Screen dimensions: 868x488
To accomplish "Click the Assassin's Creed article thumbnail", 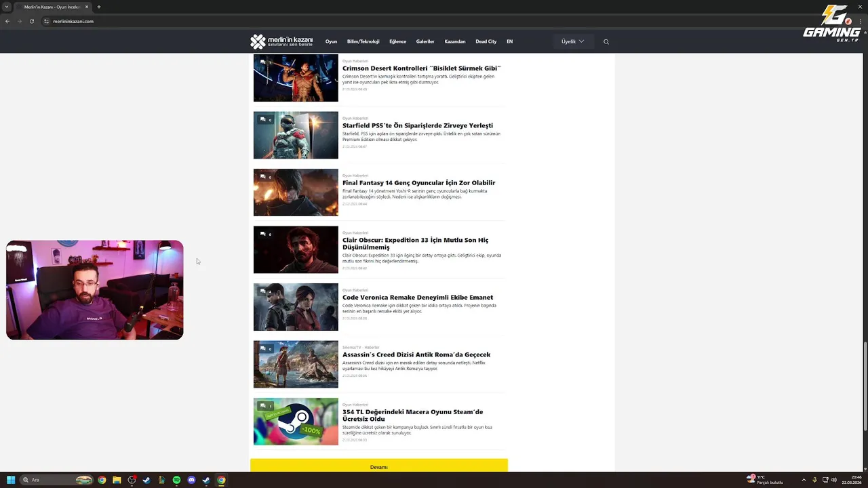I will tap(296, 364).
